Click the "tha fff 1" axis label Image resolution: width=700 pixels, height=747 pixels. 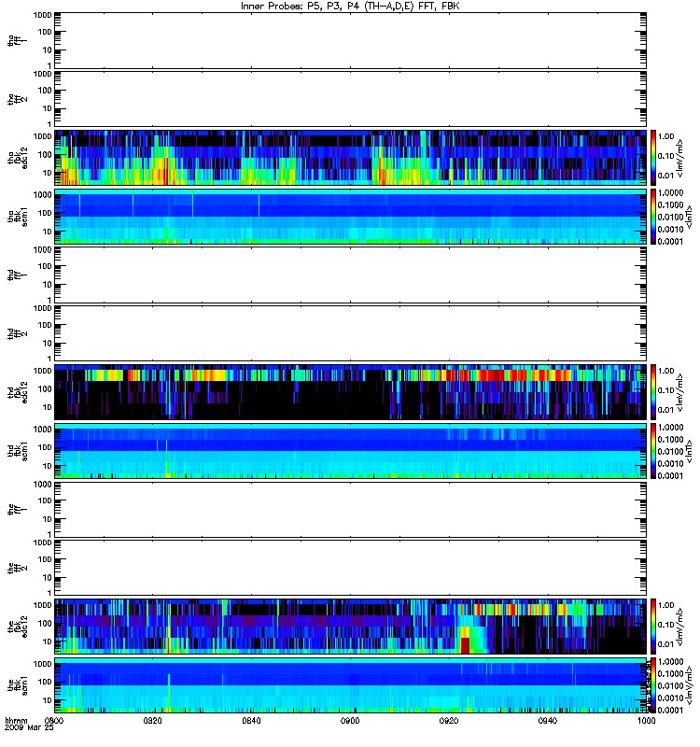pyautogui.click(x=18, y=40)
